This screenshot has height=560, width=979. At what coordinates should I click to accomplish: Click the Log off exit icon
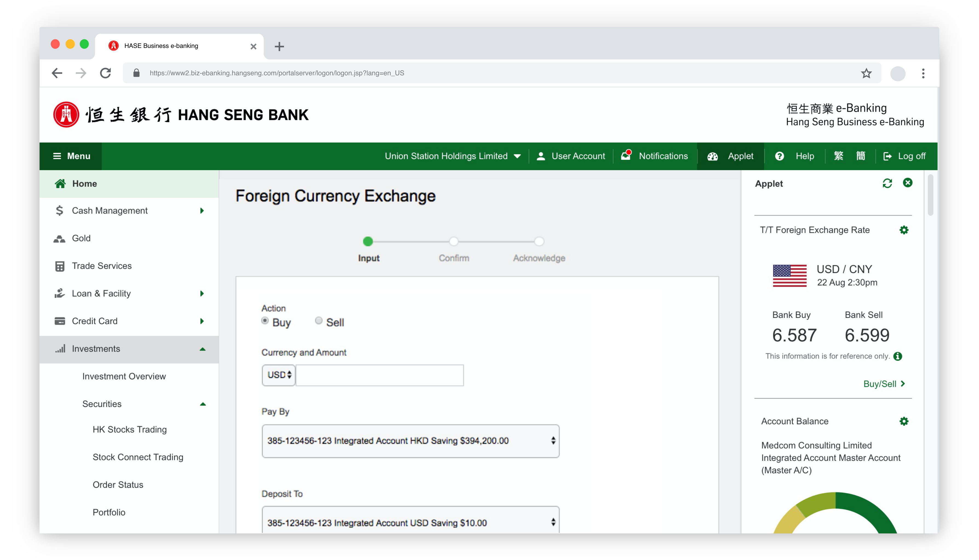[x=888, y=156]
